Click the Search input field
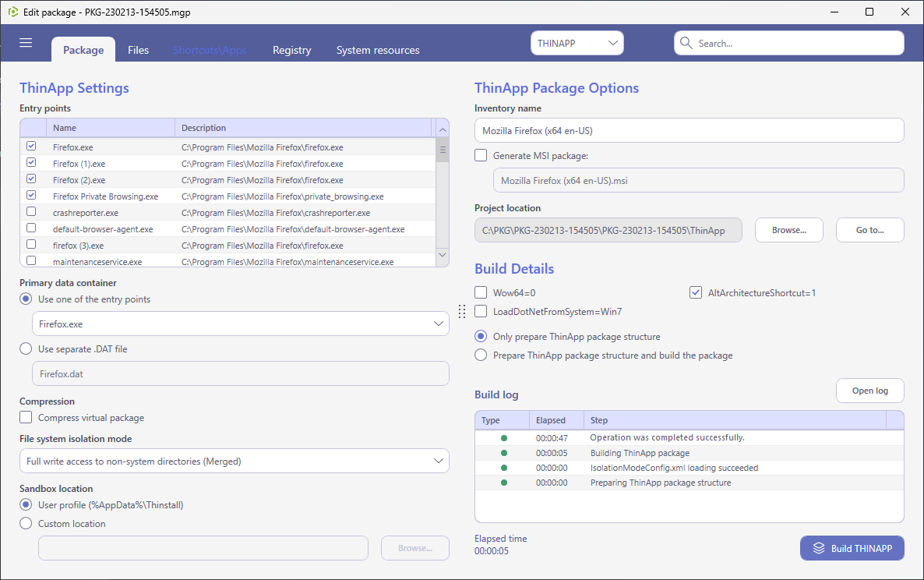The height and width of the screenshot is (580, 924). click(x=789, y=43)
